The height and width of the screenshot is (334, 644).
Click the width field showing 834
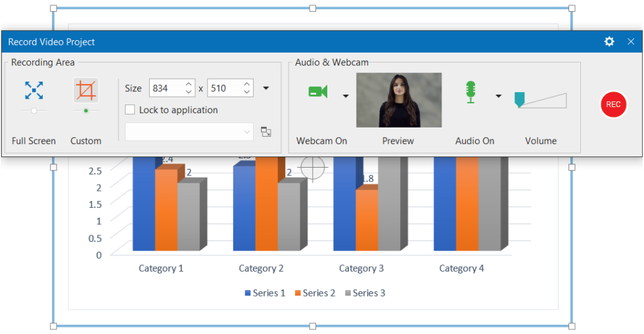(166, 88)
